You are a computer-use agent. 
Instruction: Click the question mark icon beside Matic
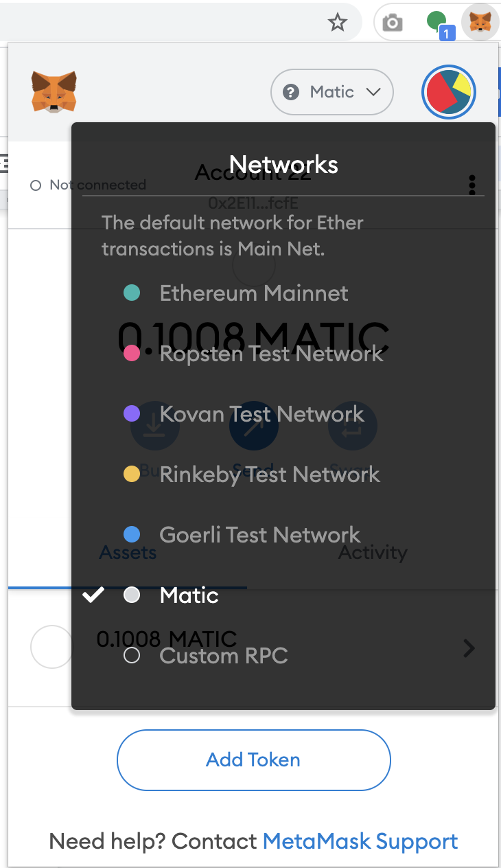point(291,92)
